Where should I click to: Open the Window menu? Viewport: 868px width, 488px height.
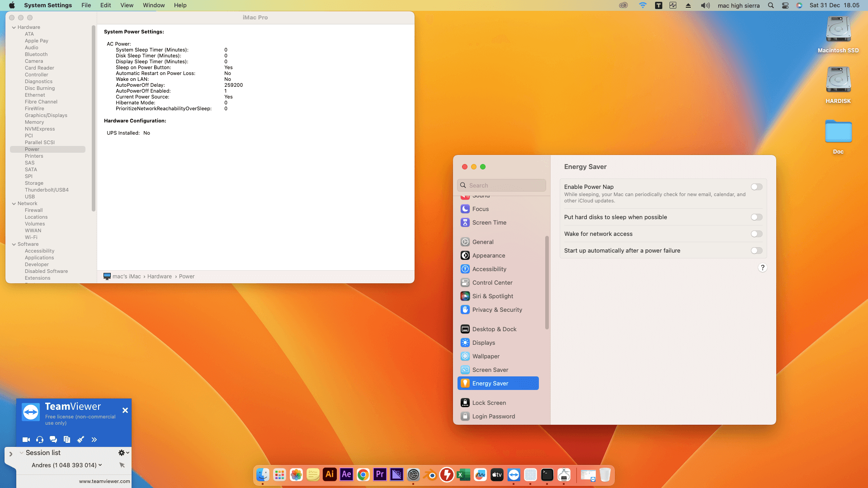point(154,5)
